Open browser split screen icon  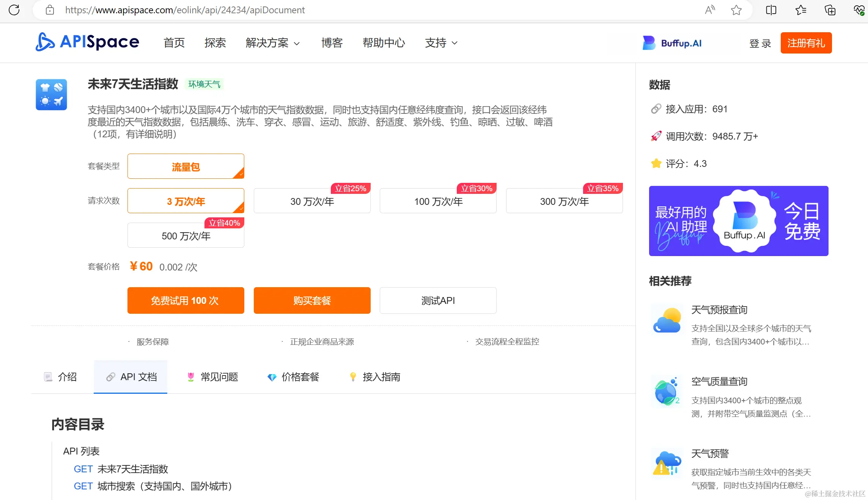pyautogui.click(x=771, y=10)
